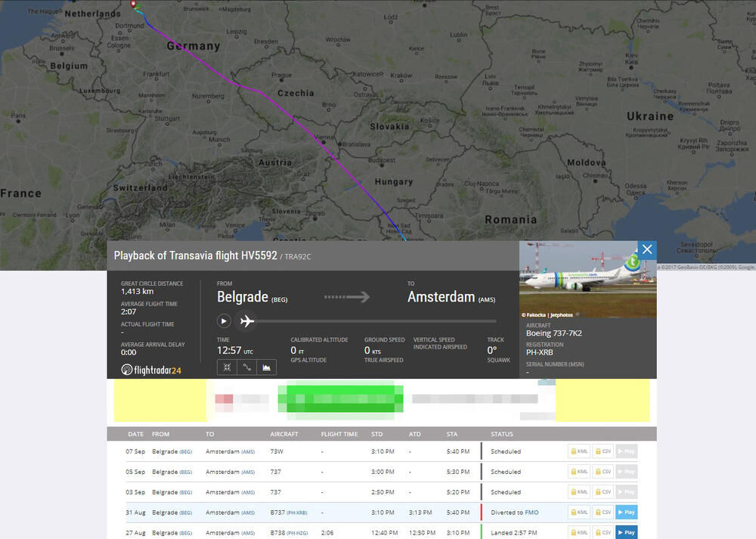Download KML for 31 Aug flight
This screenshot has width=756, height=539.
578,513
